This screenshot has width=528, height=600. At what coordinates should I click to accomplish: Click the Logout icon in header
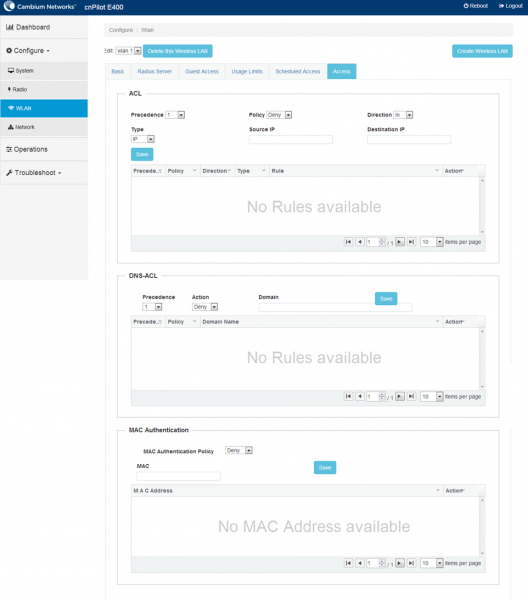tap(501, 6)
